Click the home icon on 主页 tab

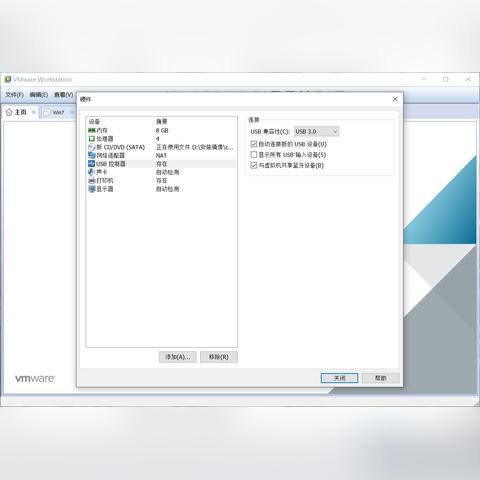coord(9,112)
